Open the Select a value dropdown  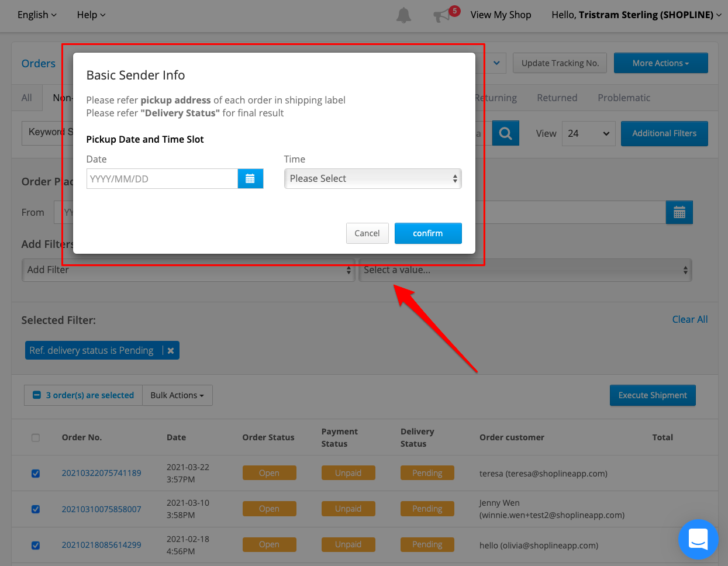525,270
